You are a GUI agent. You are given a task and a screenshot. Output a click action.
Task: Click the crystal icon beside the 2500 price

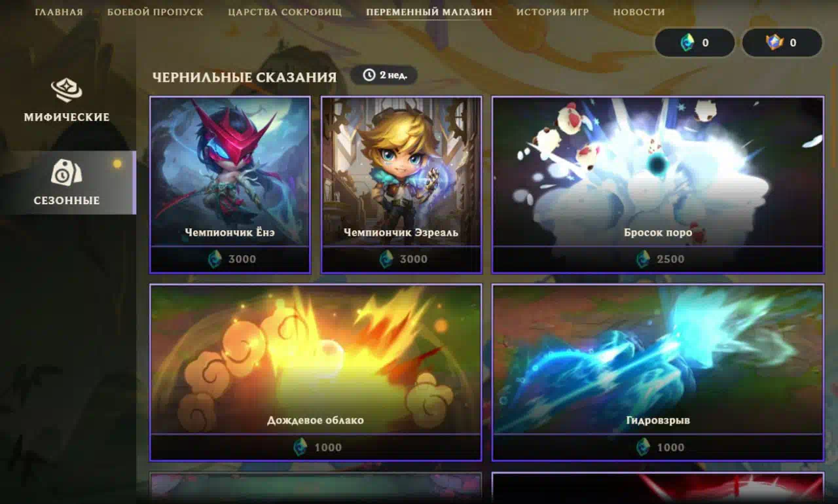(644, 259)
